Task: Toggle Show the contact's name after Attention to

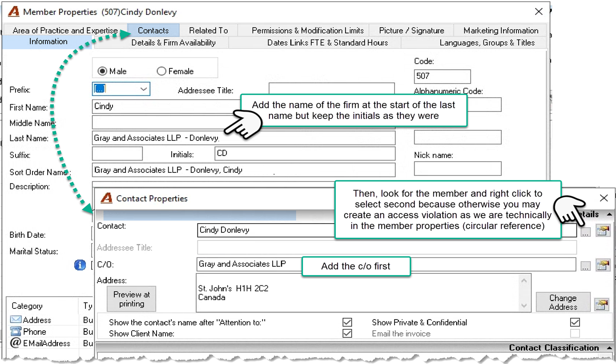Action: 347,322
